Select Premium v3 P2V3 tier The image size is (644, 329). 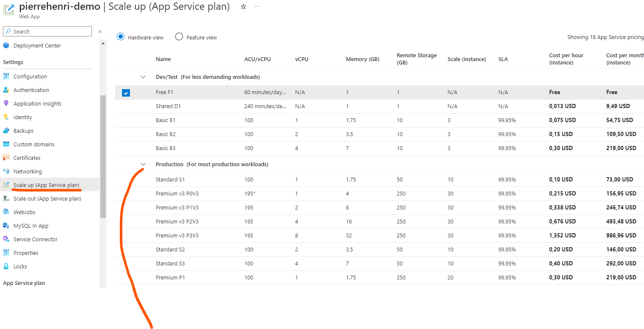click(x=379, y=222)
